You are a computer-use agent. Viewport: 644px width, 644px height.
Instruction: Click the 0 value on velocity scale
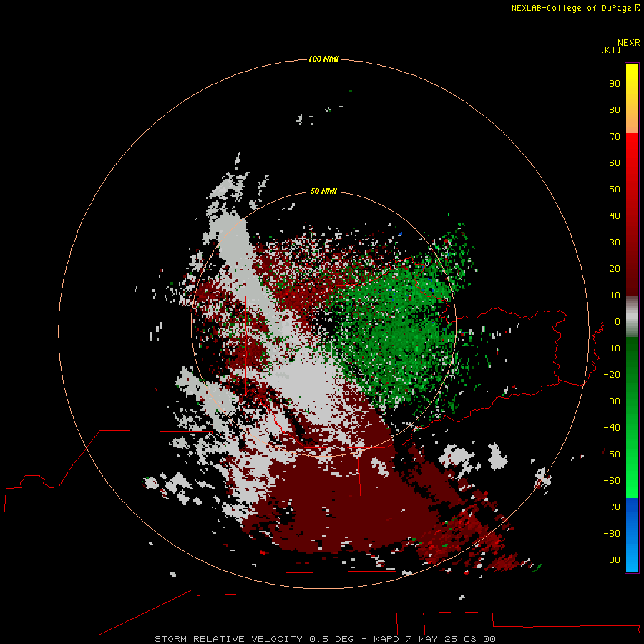(618, 321)
